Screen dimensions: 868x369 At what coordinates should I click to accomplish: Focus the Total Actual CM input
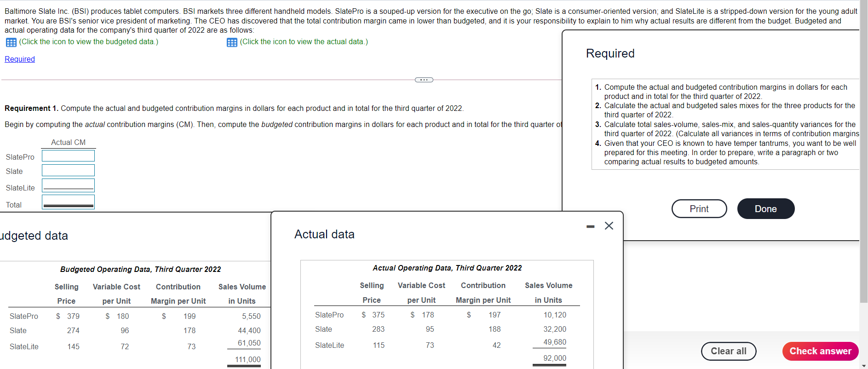point(69,202)
